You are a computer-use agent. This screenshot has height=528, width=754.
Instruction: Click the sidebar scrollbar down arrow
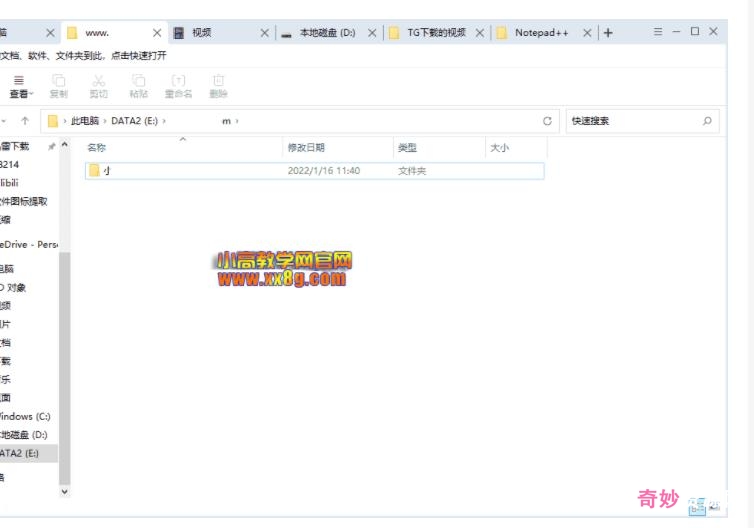click(64, 491)
